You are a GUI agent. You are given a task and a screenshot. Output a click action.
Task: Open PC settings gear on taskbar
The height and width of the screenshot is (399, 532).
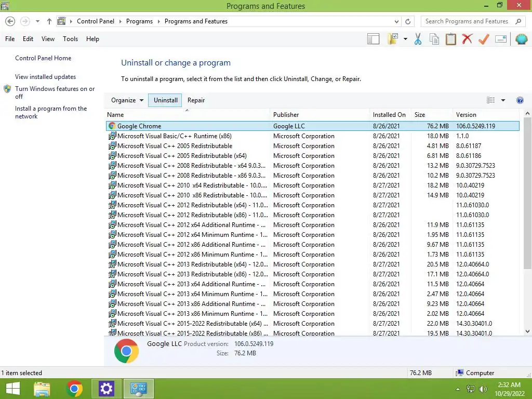point(106,389)
